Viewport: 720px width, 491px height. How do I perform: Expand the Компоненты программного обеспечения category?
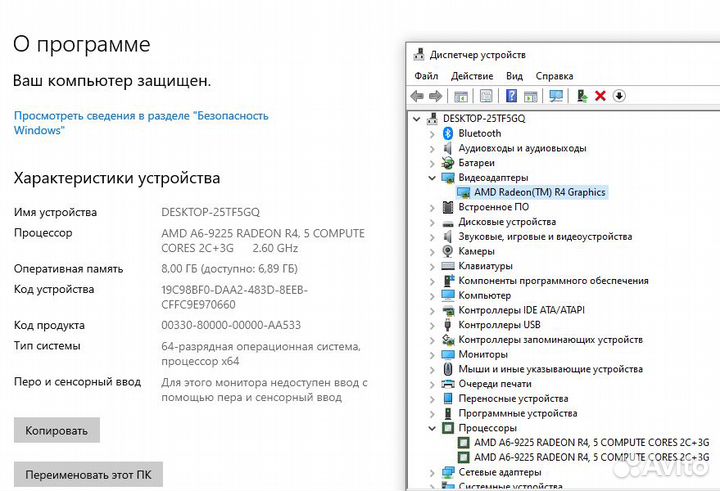(x=432, y=282)
